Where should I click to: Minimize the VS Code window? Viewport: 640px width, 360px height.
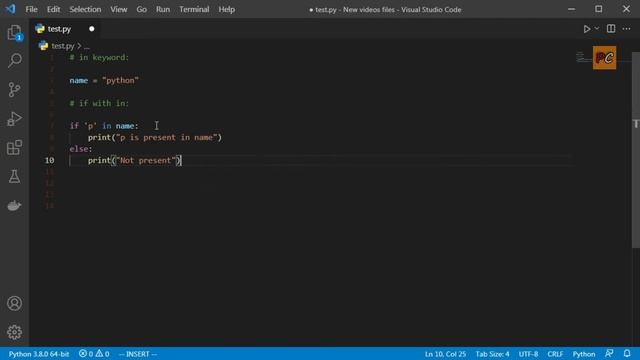coord(571,9)
